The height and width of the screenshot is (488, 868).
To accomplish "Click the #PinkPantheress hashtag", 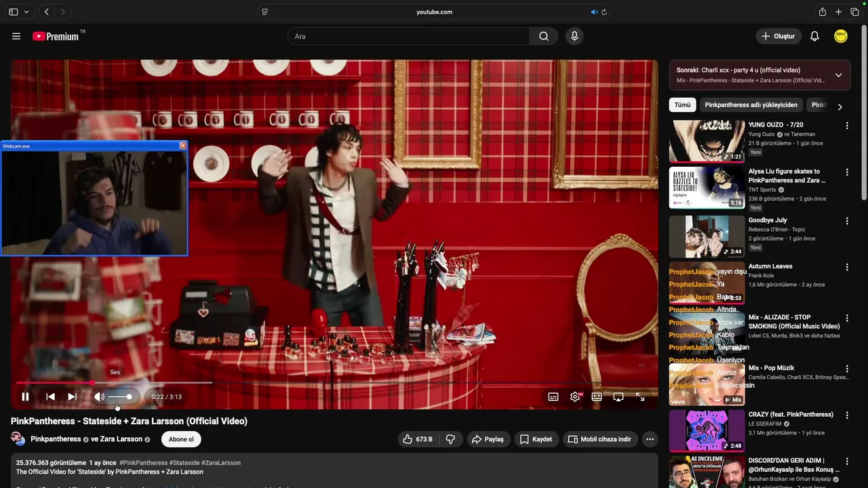I will [143, 463].
